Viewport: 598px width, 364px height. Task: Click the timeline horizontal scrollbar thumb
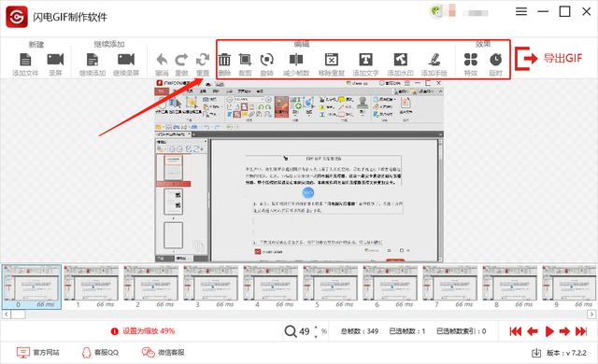click(x=19, y=315)
